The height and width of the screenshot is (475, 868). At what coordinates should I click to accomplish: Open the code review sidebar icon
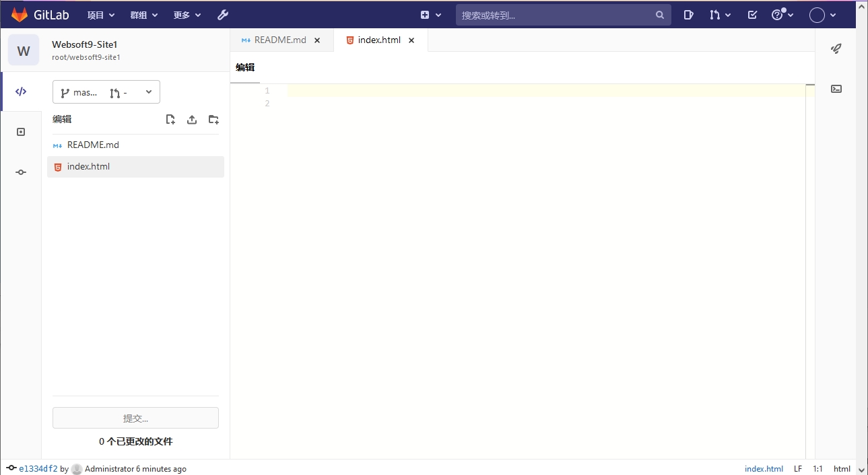coord(21,132)
